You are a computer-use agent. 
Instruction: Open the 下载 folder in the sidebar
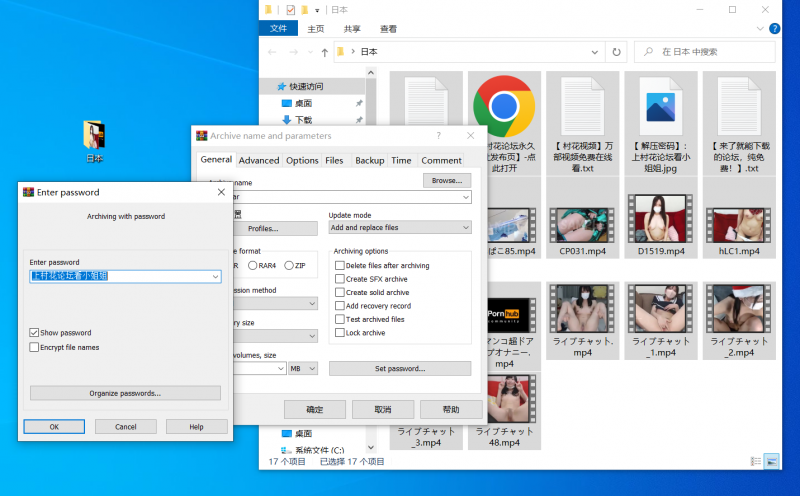pos(303,120)
